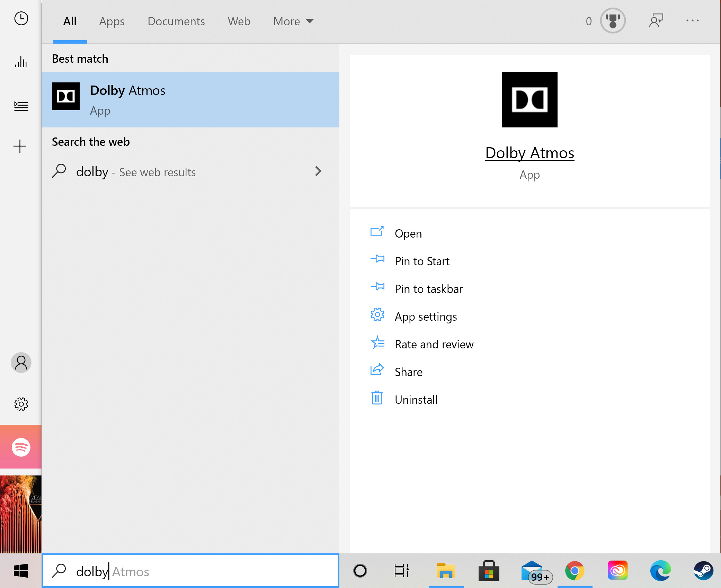
Task: Open File Explorer from the taskbar
Action: pyautogui.click(x=446, y=571)
